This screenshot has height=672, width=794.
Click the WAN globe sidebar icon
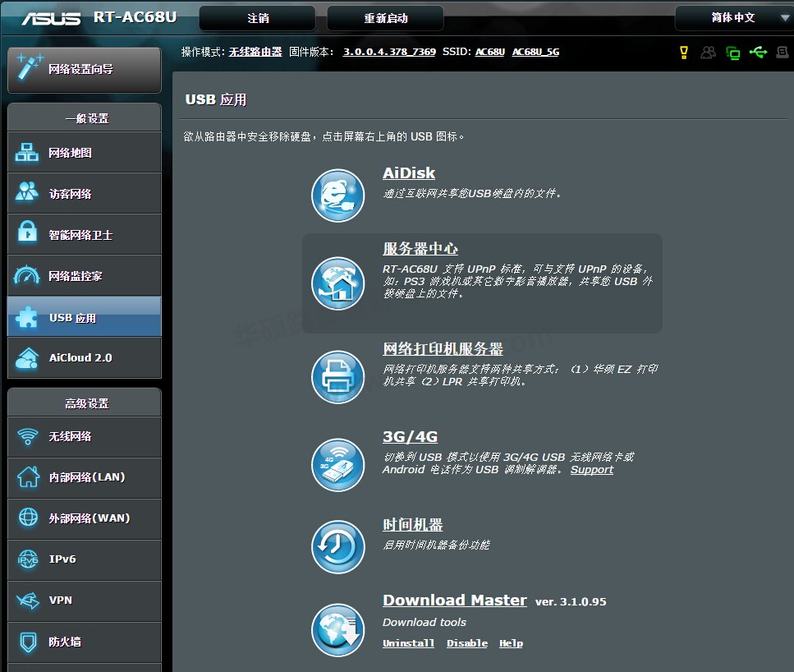click(28, 517)
